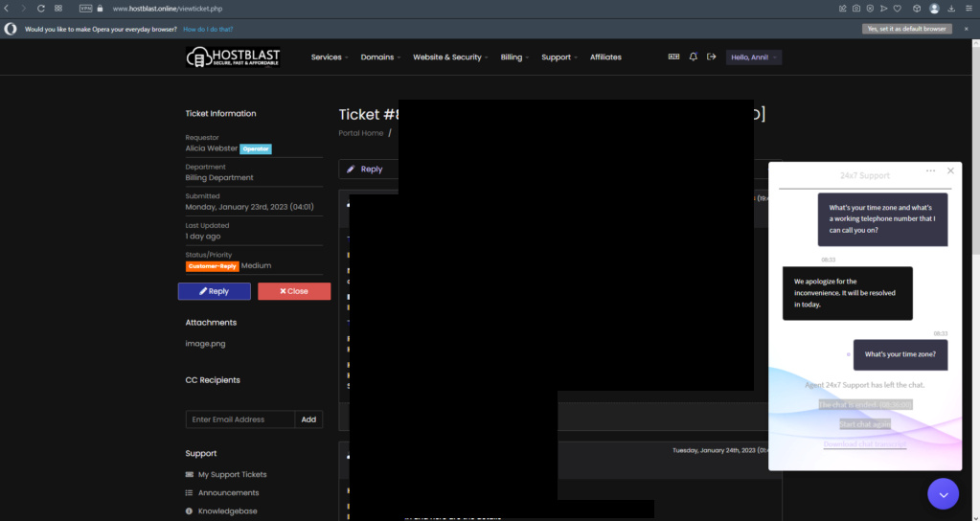The height and width of the screenshot is (521, 980).
Task: Click the padlock site security icon
Action: pyautogui.click(x=100, y=9)
